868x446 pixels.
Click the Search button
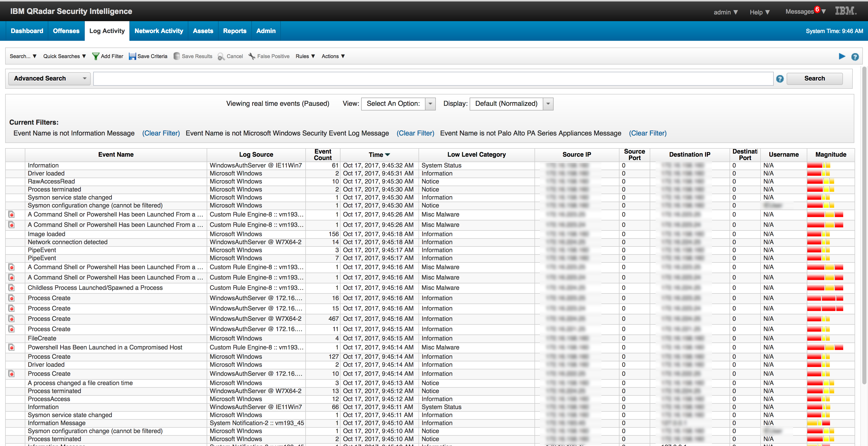pos(815,78)
